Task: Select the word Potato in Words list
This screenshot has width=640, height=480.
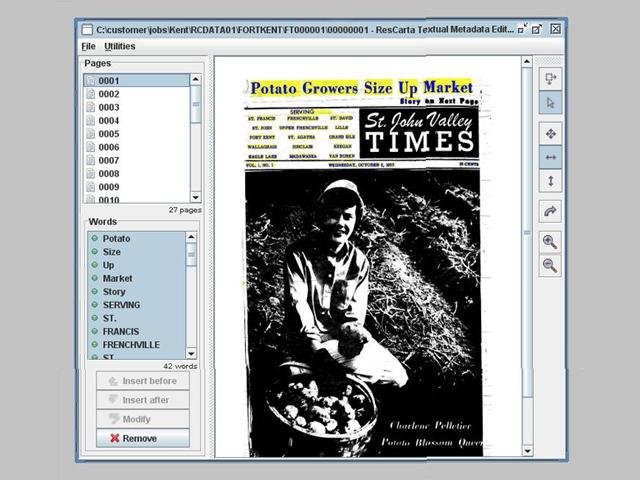Action: click(116, 239)
